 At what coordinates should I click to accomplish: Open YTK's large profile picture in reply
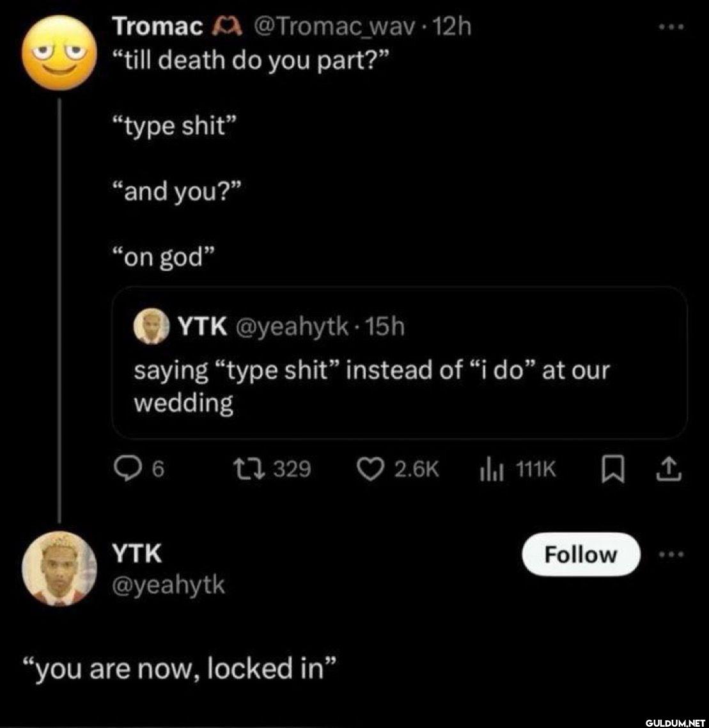click(58, 567)
